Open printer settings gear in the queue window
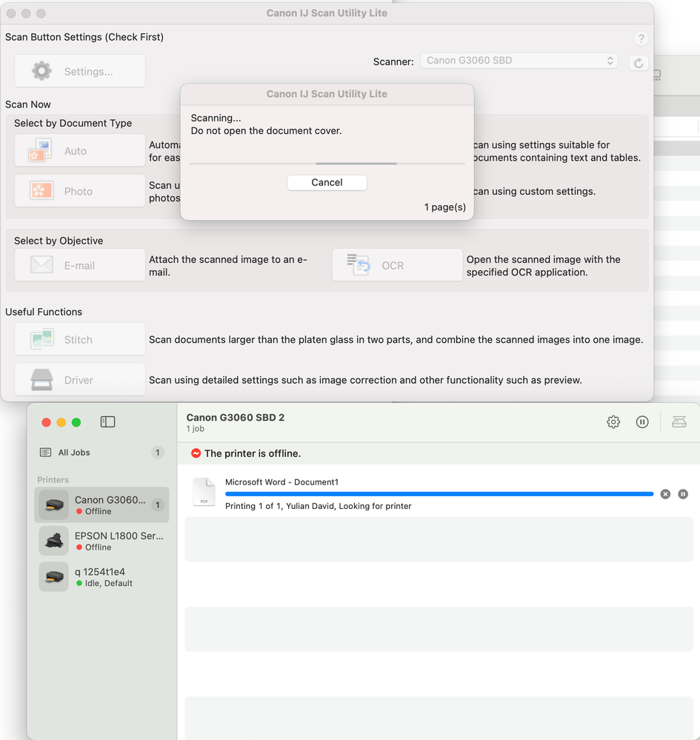This screenshot has width=700, height=740. click(x=613, y=421)
